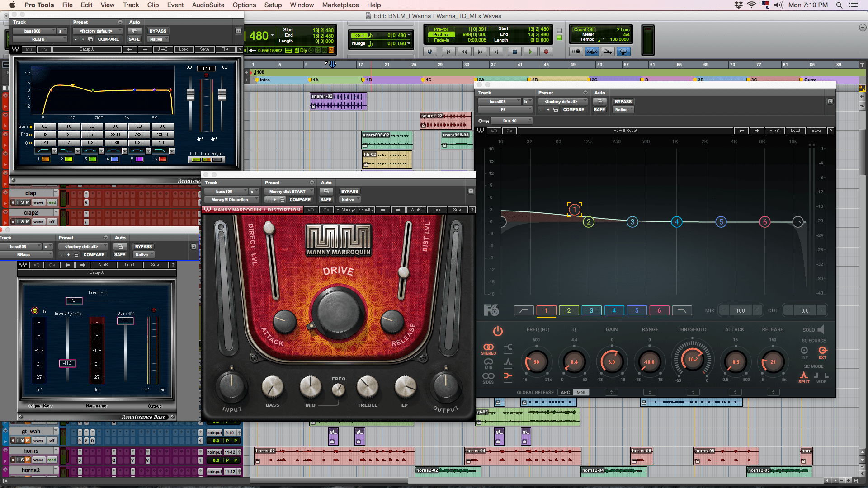Mute the clap track

point(28,202)
